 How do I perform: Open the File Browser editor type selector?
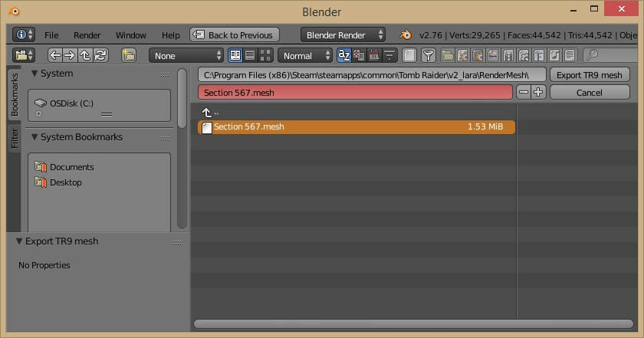(23, 55)
